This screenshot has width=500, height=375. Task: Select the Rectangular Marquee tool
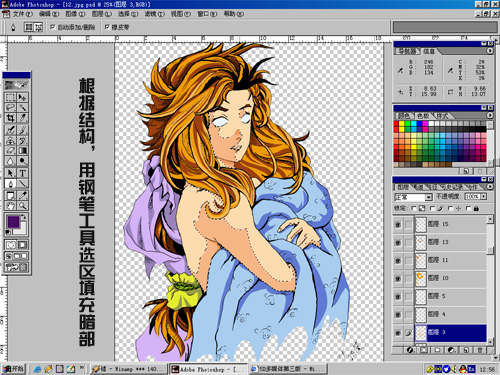point(10,97)
